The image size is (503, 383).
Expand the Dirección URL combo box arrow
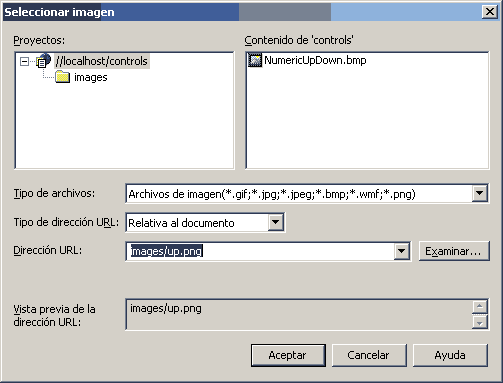click(x=401, y=251)
